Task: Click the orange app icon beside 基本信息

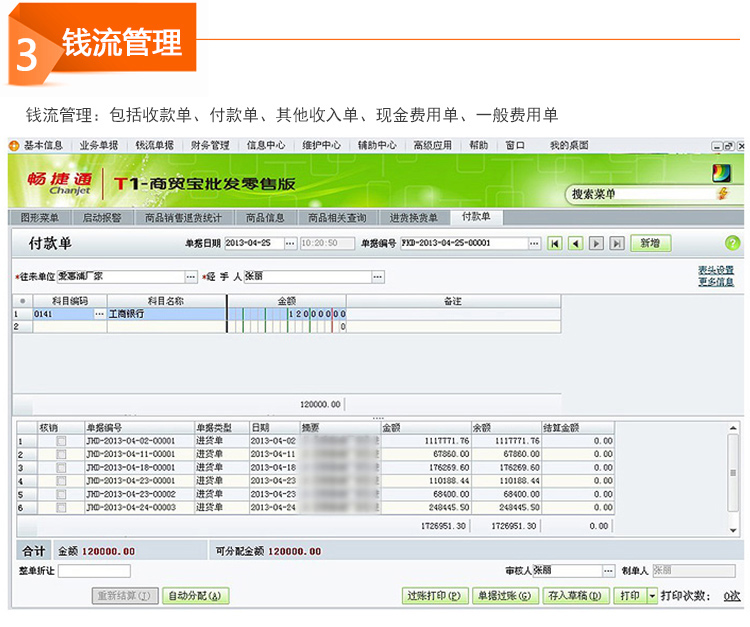Action: tap(14, 145)
